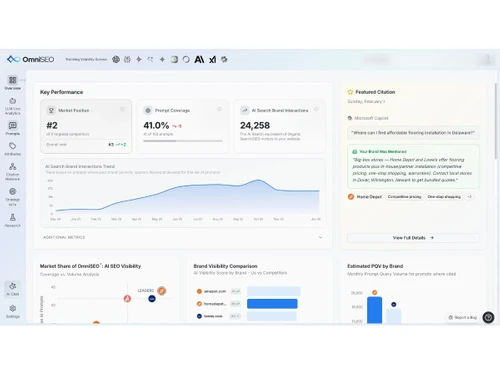This screenshot has height=375, width=500.
Task: Click the Your Brand Was Mentioned label
Action: 383,151
